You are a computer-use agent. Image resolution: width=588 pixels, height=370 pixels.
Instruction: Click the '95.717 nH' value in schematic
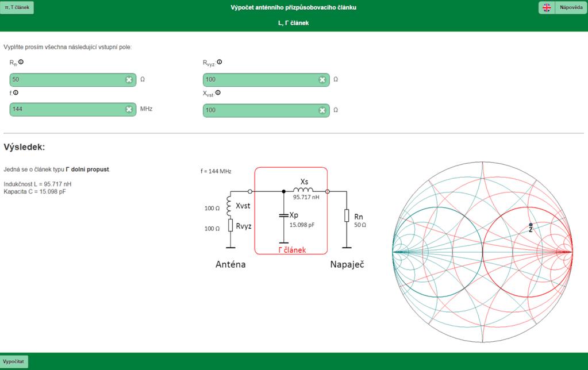coord(306,197)
